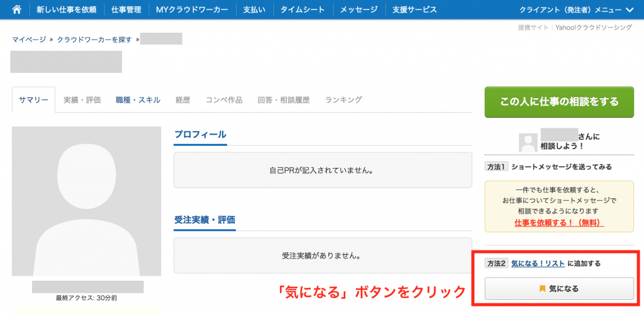
Task: Follow the 仕事を依頼する！（無料） link
Action: (558, 223)
